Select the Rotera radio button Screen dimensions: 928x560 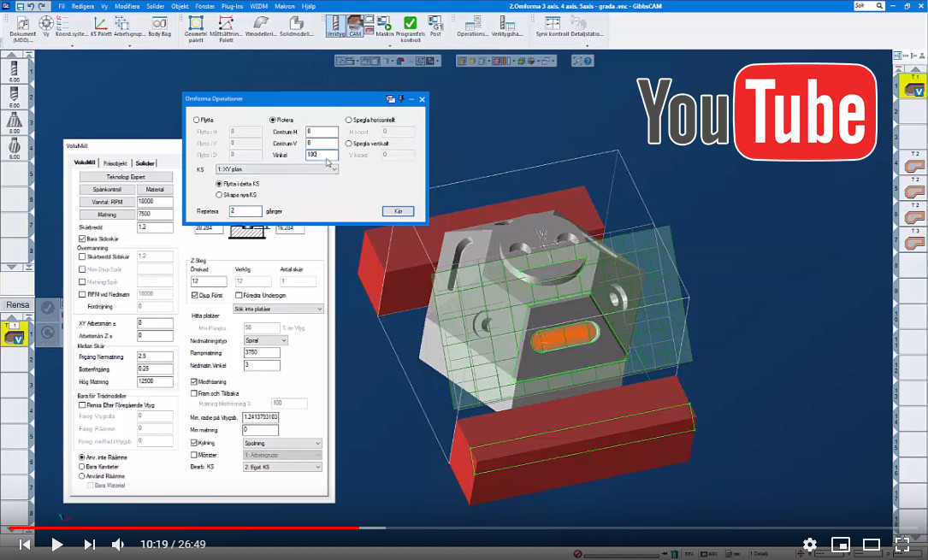272,120
